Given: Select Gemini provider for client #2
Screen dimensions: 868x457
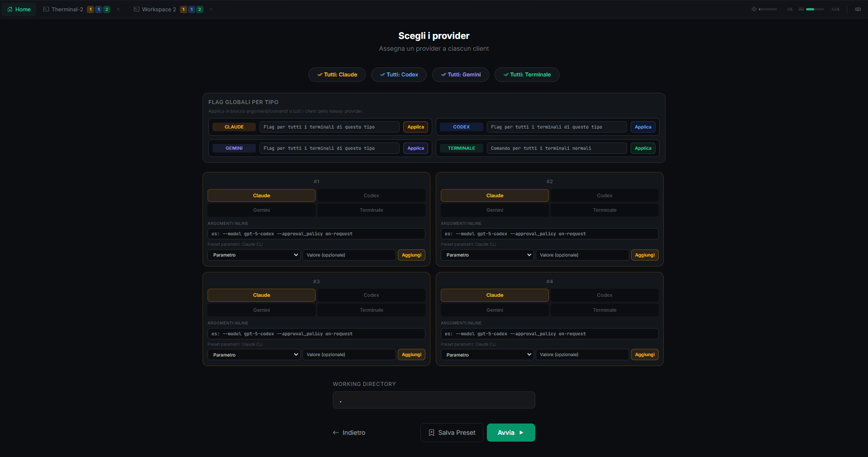Looking at the screenshot, I should (x=495, y=210).
